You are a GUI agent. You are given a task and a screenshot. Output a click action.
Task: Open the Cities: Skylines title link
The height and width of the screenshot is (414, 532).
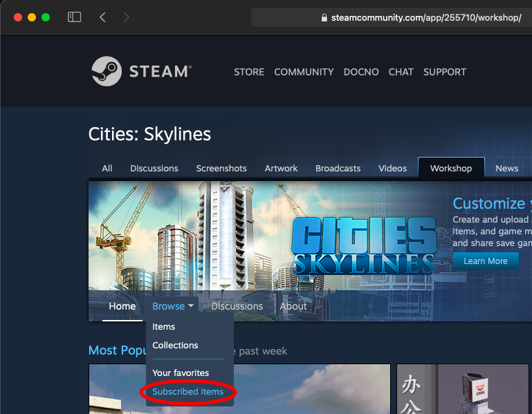[x=149, y=134]
